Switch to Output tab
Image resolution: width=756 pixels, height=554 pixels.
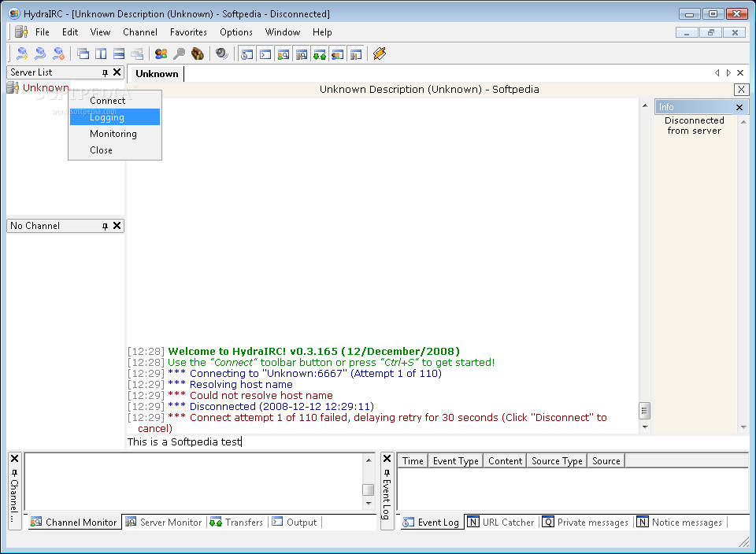click(295, 523)
